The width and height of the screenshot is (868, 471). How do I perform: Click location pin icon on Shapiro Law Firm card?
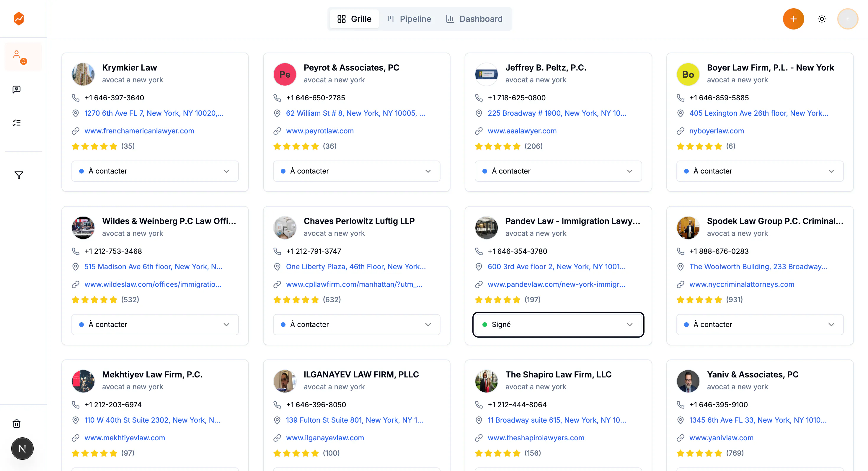[479, 420]
